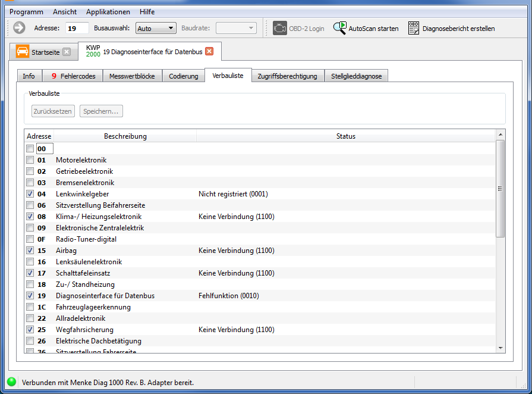Start AutoScan with magnifier icon

tap(340, 28)
